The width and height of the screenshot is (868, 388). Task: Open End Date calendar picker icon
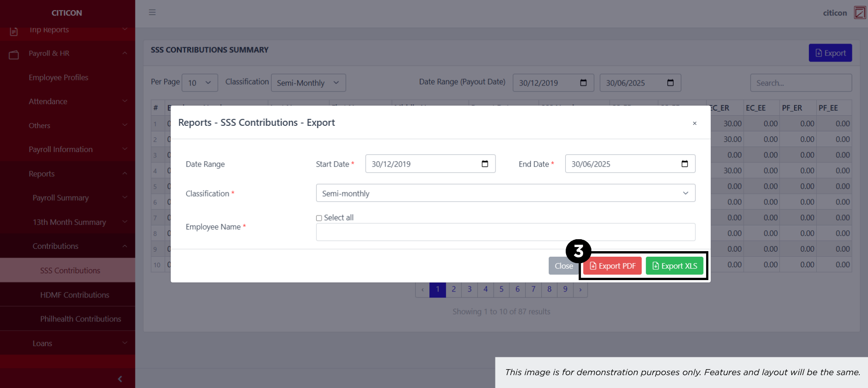684,164
